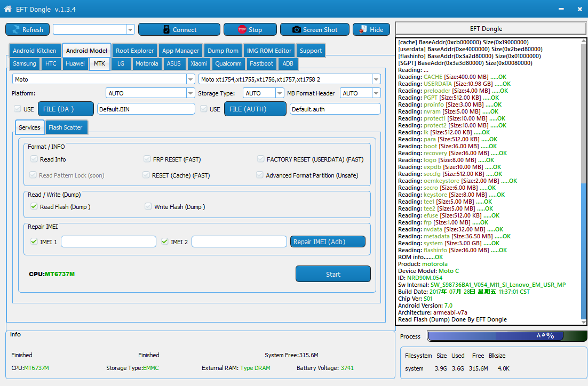588x386 pixels.
Task: Enable Advanced Format Partition (Unsafe)
Action: click(x=259, y=175)
